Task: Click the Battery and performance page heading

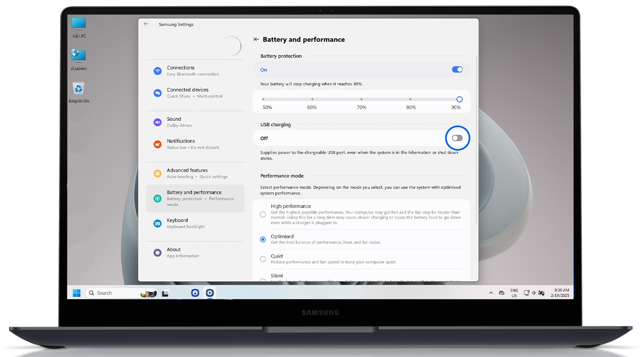Action: tap(304, 39)
